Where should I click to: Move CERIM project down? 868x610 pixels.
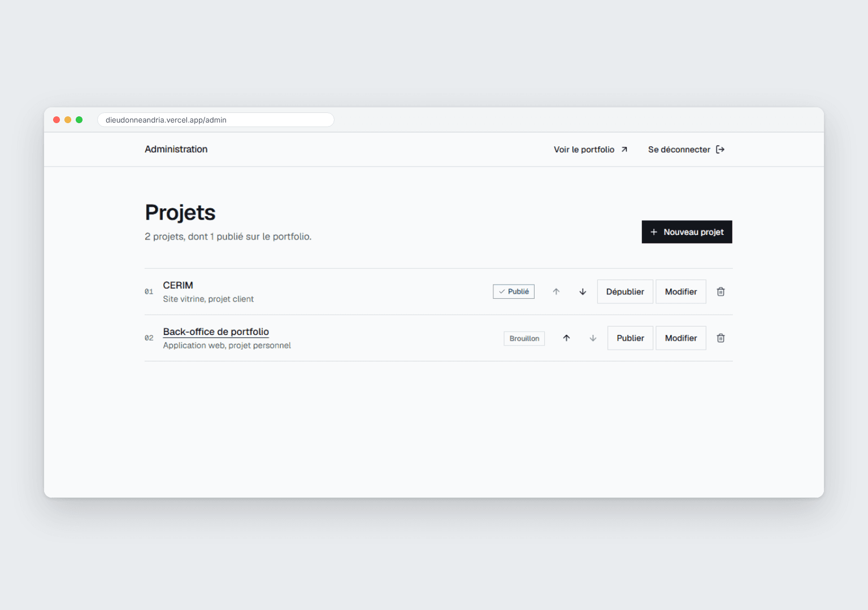click(583, 291)
